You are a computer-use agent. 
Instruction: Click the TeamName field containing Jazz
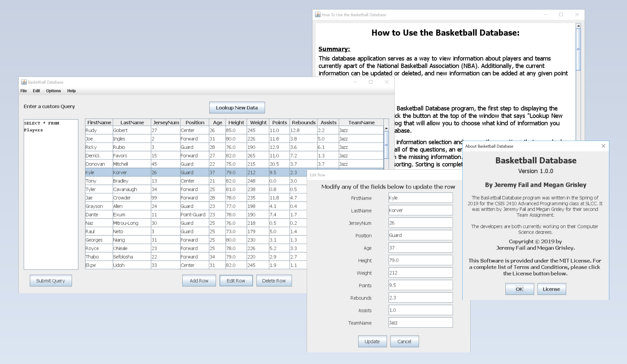421,322
